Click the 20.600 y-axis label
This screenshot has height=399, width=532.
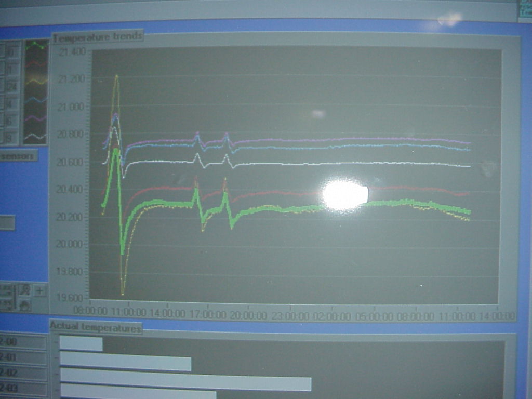(x=70, y=162)
